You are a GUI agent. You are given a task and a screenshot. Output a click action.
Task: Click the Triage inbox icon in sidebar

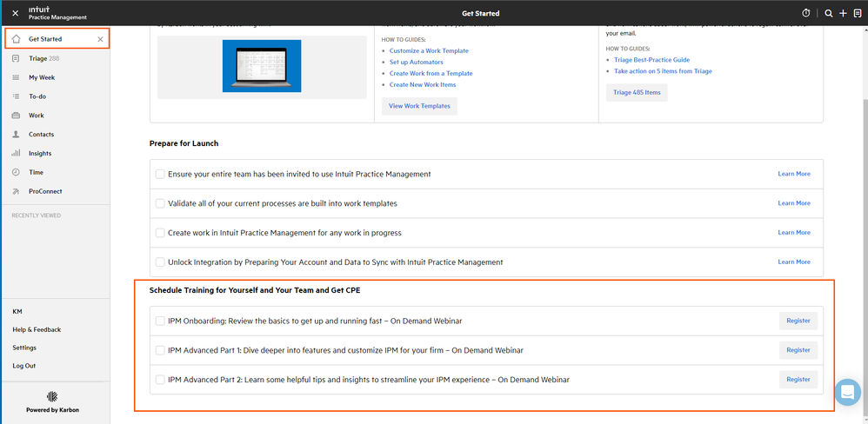pyautogui.click(x=17, y=58)
